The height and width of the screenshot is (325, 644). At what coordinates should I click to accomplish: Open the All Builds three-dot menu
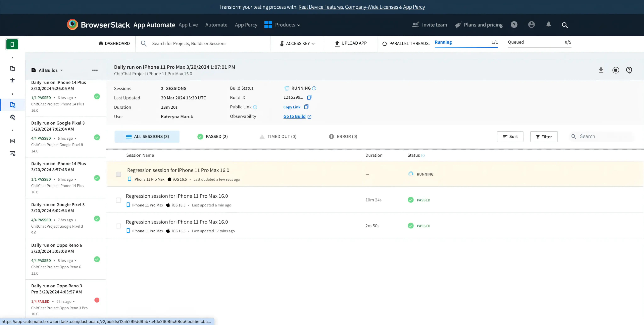click(95, 70)
